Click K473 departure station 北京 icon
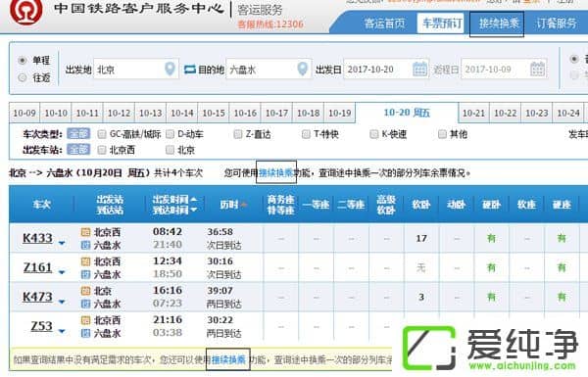Viewport: 588px width, 377px height. point(86,291)
